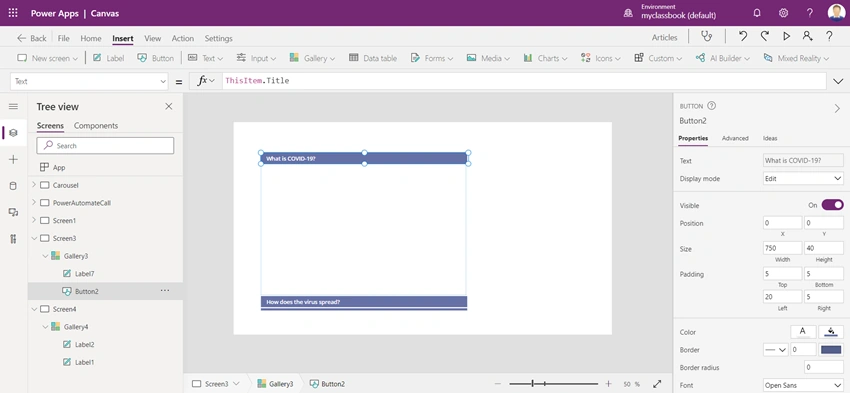Go Back from the editor

tap(31, 38)
